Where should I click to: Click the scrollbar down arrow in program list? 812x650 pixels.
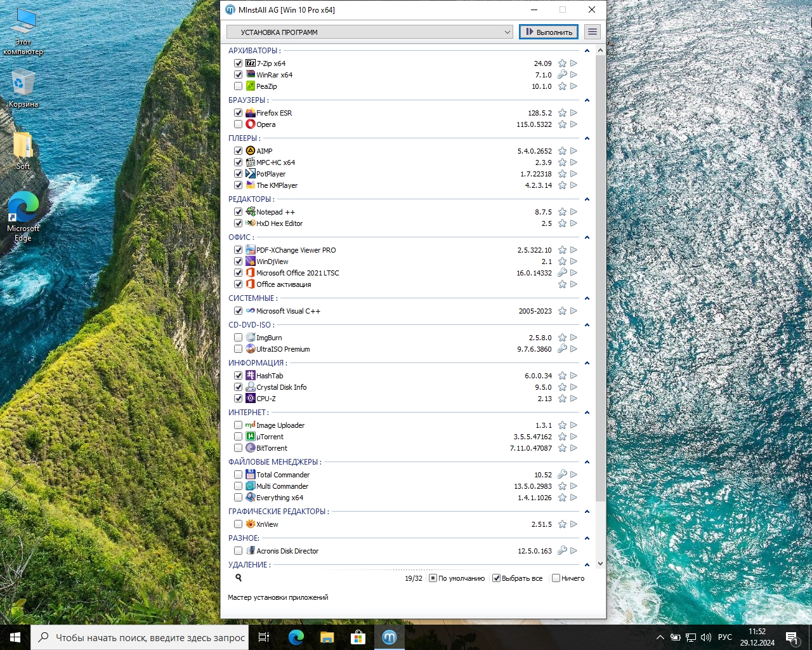tap(600, 564)
